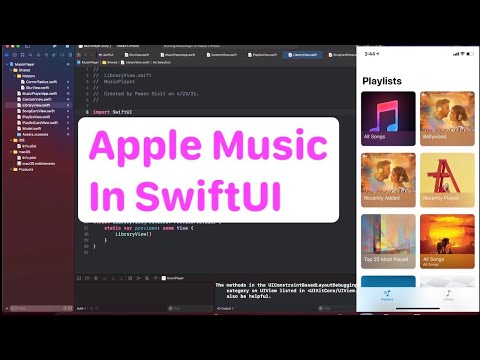
Task: Select SongCardView.swift in navigator
Action: (36, 111)
